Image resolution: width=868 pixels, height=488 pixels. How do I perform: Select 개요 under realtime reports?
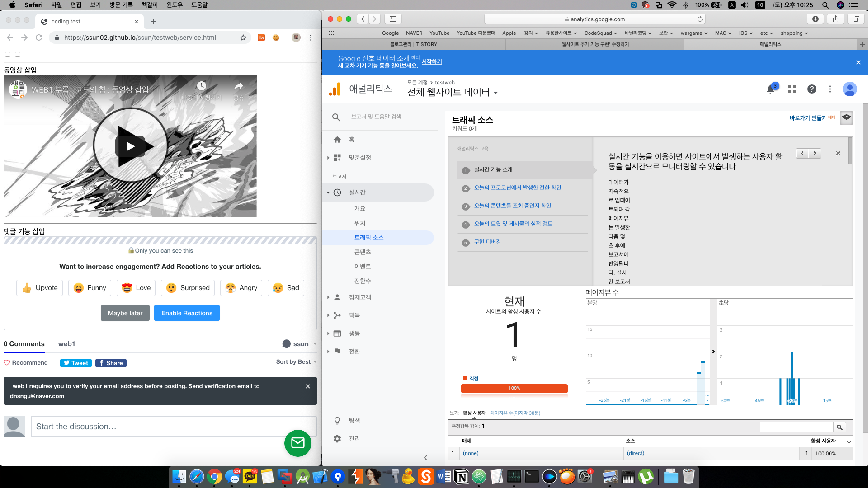(x=360, y=209)
